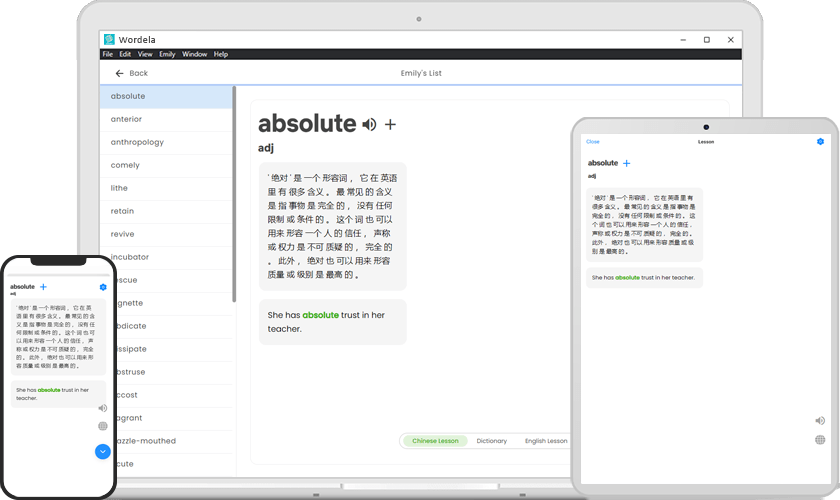
Task: Tap the tablet globe language icon
Action: point(820,440)
